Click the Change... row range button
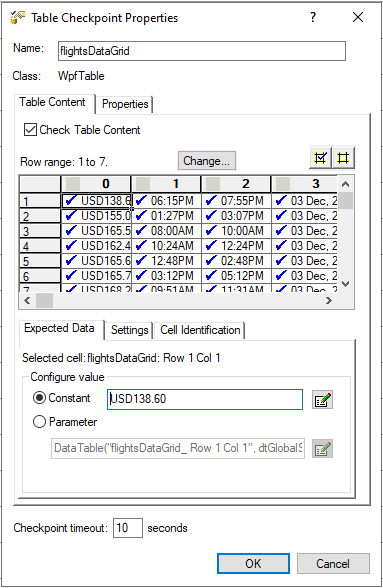Screen dimensions: 383x588 click(207, 161)
